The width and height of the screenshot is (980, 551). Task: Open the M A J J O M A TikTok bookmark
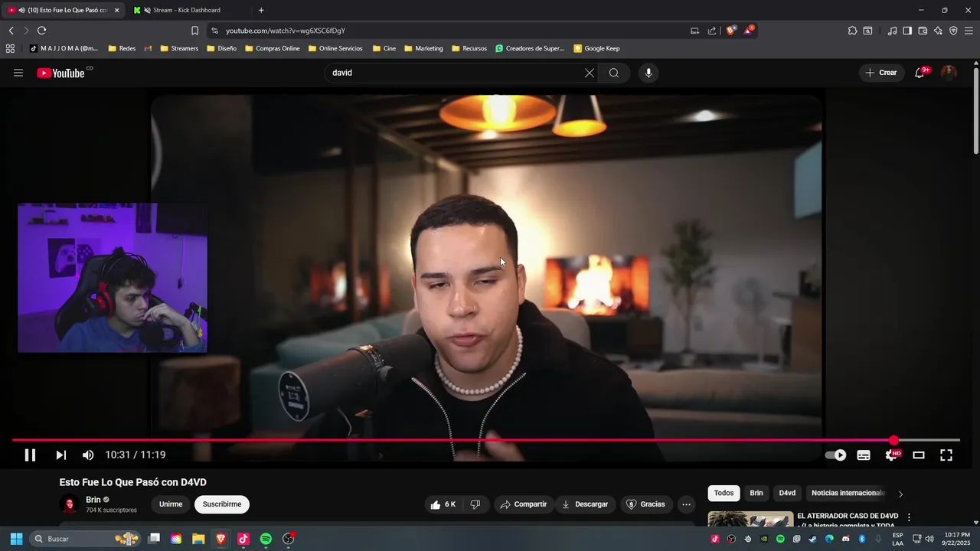(x=64, y=48)
